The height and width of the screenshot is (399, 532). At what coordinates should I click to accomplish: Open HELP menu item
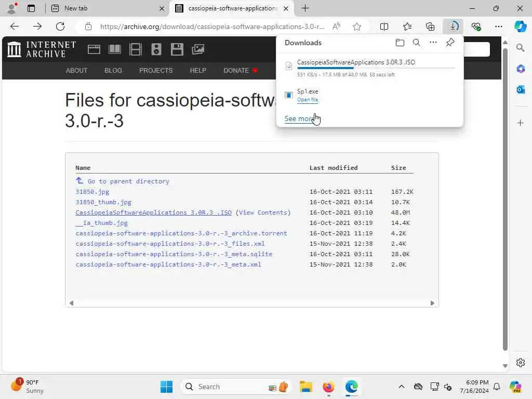[198, 71]
